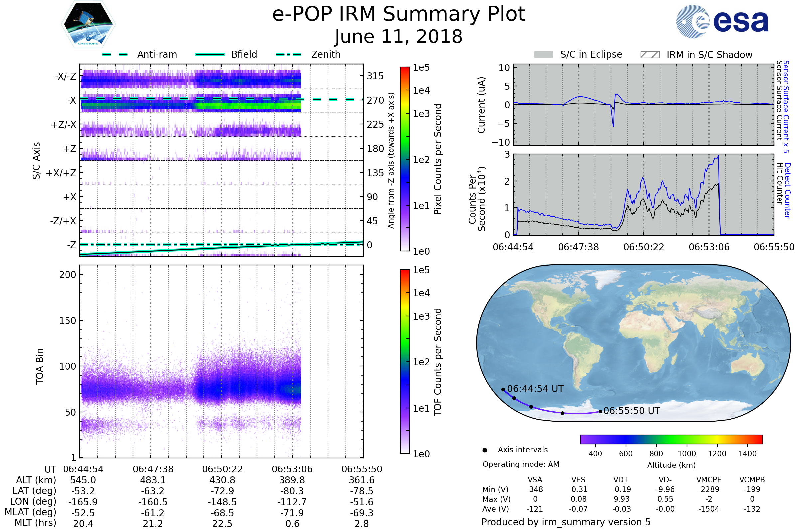This screenshot has width=798, height=532.
Task: Click the Altitude (km) color bar
Action: click(671, 439)
